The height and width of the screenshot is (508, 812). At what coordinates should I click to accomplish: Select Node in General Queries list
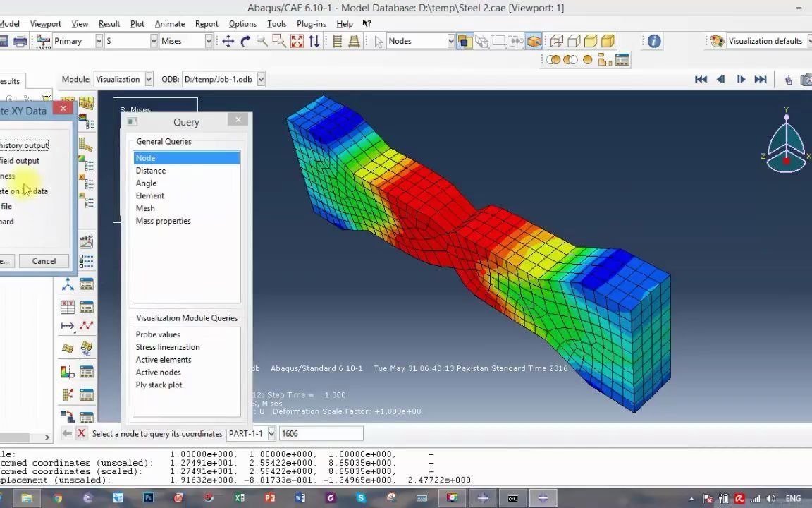(186, 157)
